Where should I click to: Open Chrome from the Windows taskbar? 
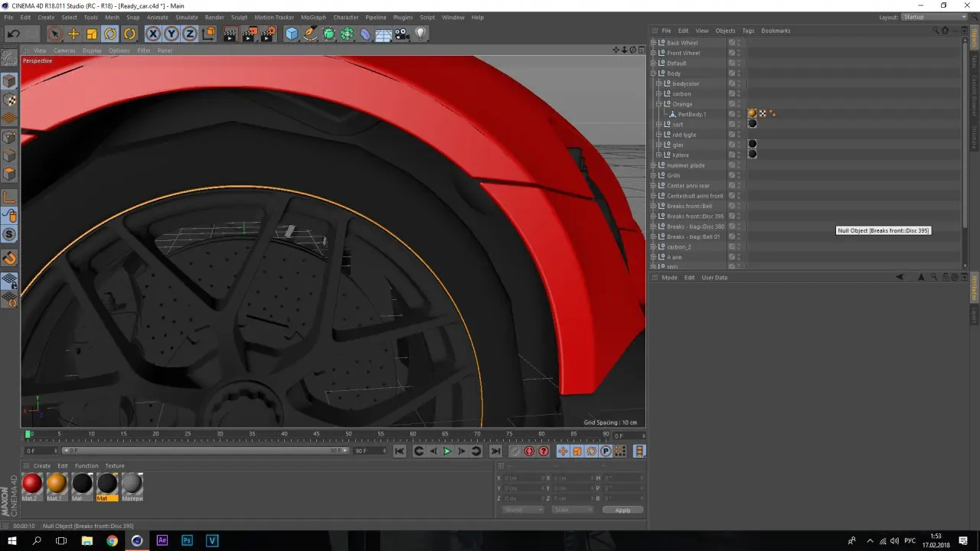[112, 540]
